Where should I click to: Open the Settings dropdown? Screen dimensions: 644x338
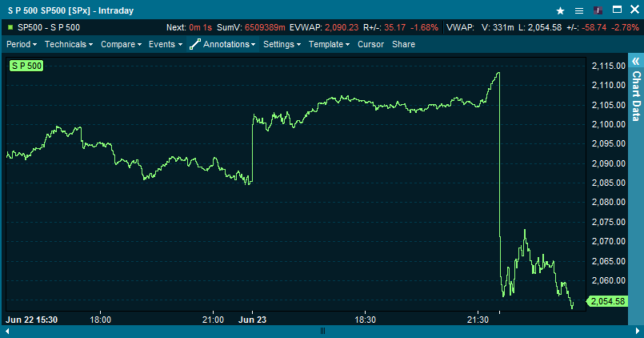click(282, 44)
